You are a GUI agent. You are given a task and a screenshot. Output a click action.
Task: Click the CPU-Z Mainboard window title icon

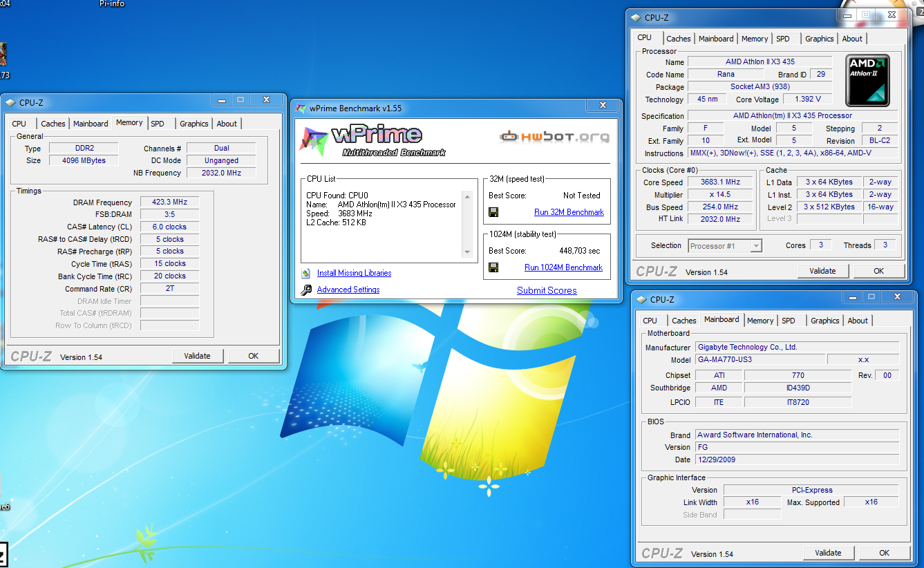tap(641, 299)
